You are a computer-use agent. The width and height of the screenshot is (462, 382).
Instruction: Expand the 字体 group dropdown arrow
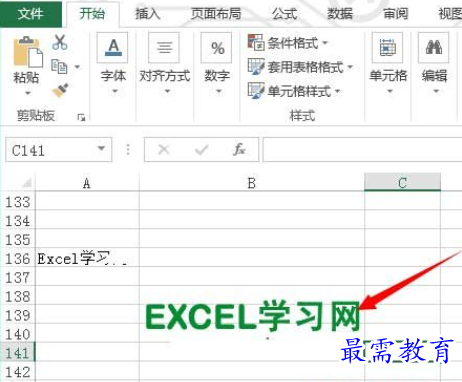click(x=115, y=91)
